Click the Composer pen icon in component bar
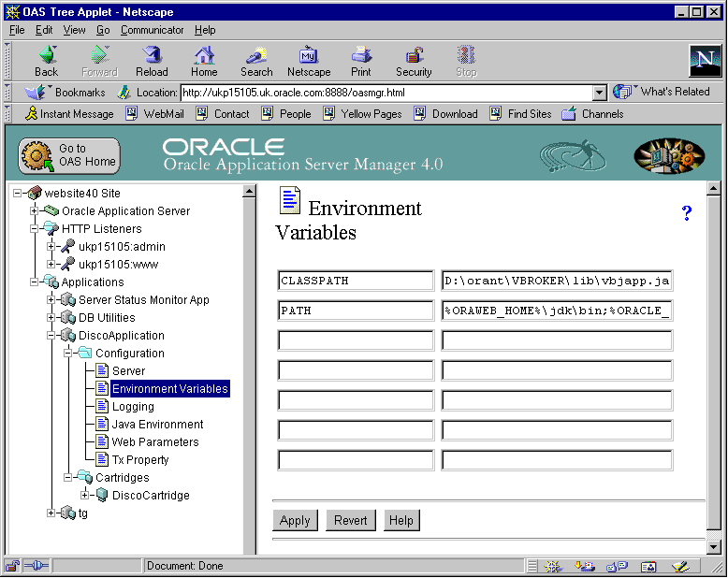Image resolution: width=728 pixels, height=578 pixels. 680,566
